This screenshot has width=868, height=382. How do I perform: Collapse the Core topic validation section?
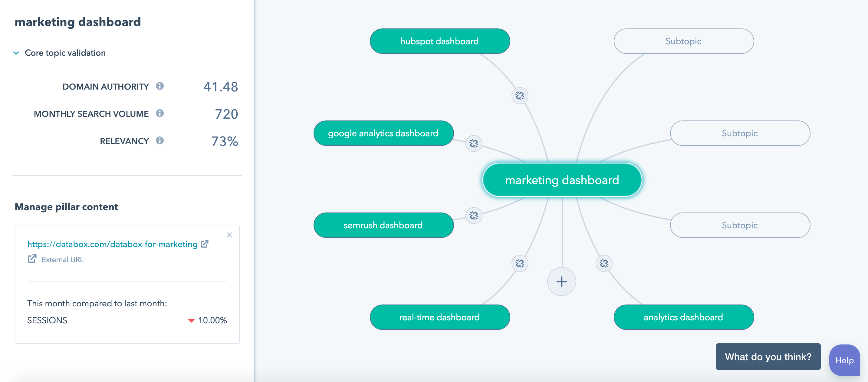(x=16, y=53)
